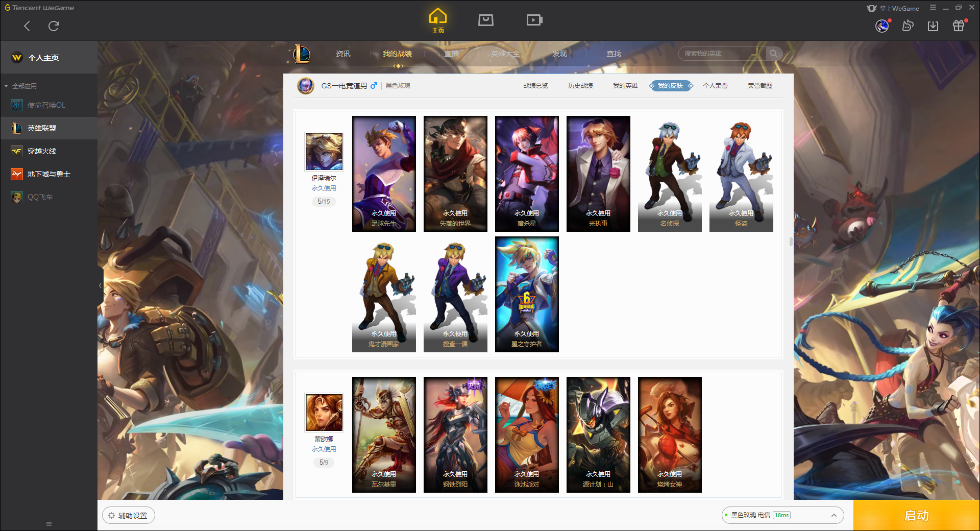Open the 足球先生 skin card

384,174
